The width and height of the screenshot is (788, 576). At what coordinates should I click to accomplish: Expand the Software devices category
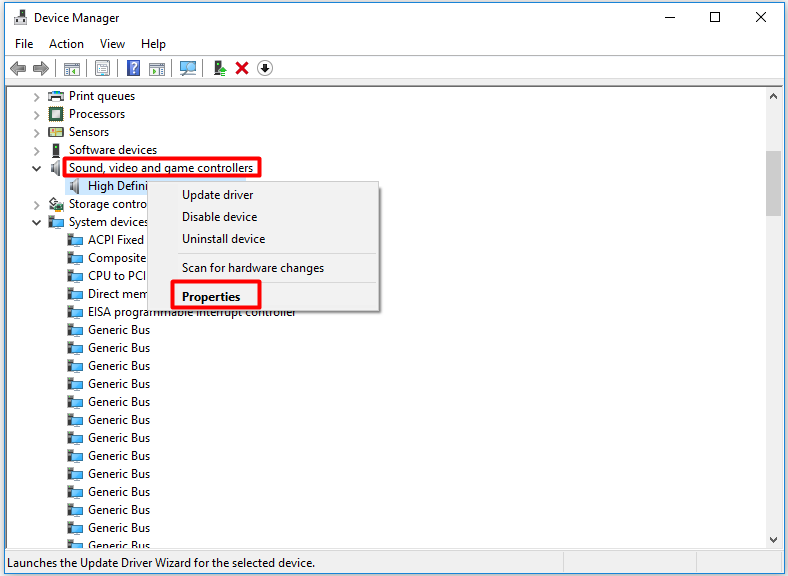pyautogui.click(x=36, y=151)
